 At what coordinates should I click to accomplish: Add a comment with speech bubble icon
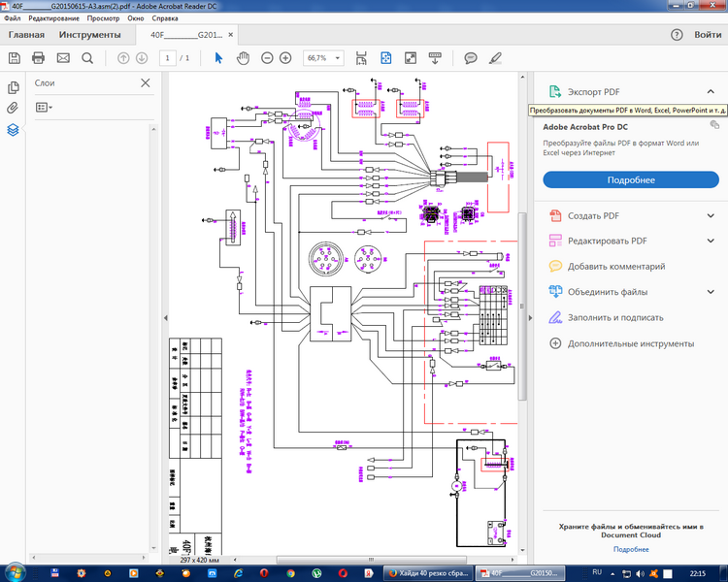tap(471, 58)
